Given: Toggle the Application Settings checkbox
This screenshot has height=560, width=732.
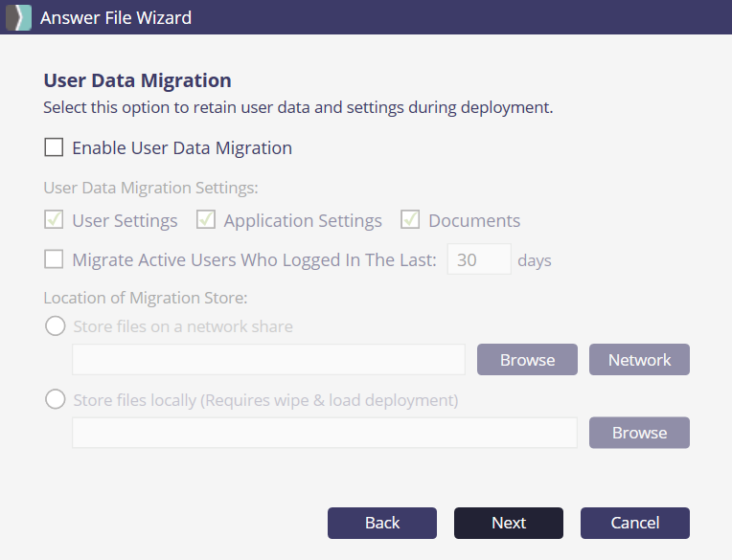Looking at the screenshot, I should pos(206,220).
